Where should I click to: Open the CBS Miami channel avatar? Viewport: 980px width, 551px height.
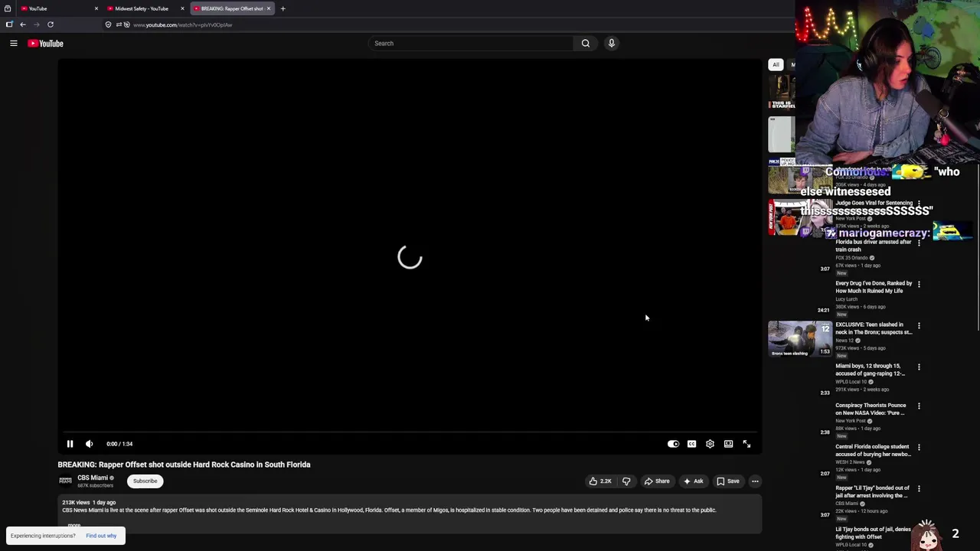point(65,481)
